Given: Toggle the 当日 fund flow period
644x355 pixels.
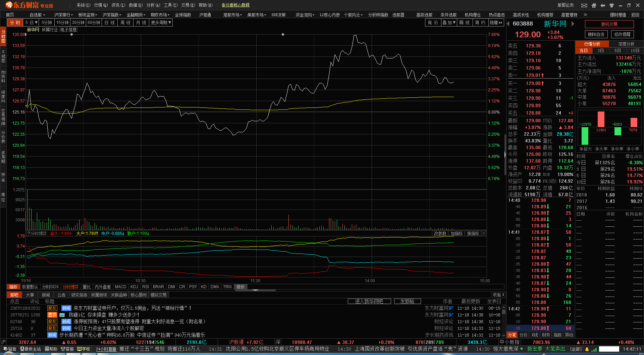Looking at the screenshot, I should (x=584, y=51).
